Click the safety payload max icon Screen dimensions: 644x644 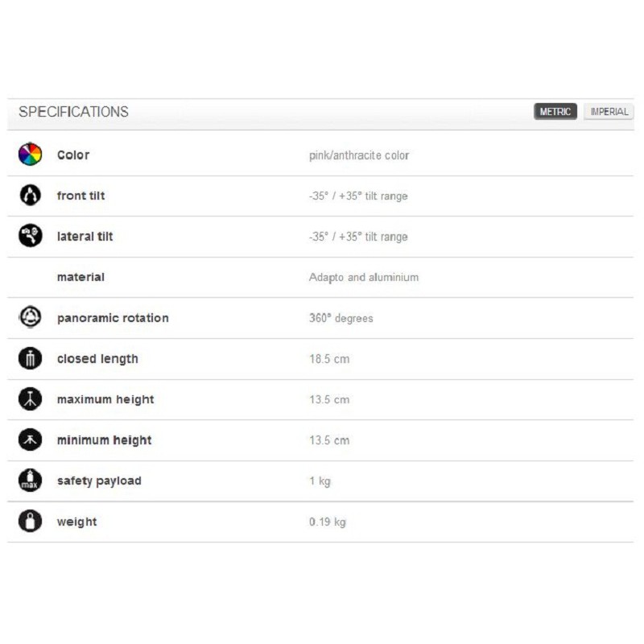coord(30,481)
